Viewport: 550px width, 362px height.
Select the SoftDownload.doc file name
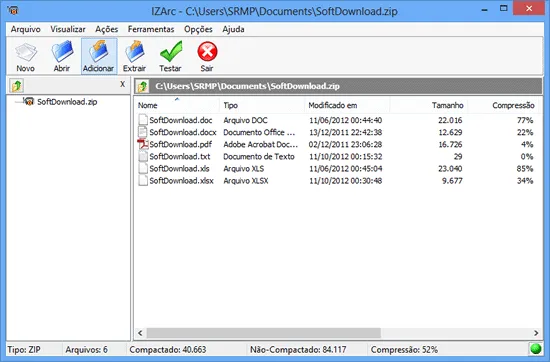point(181,120)
